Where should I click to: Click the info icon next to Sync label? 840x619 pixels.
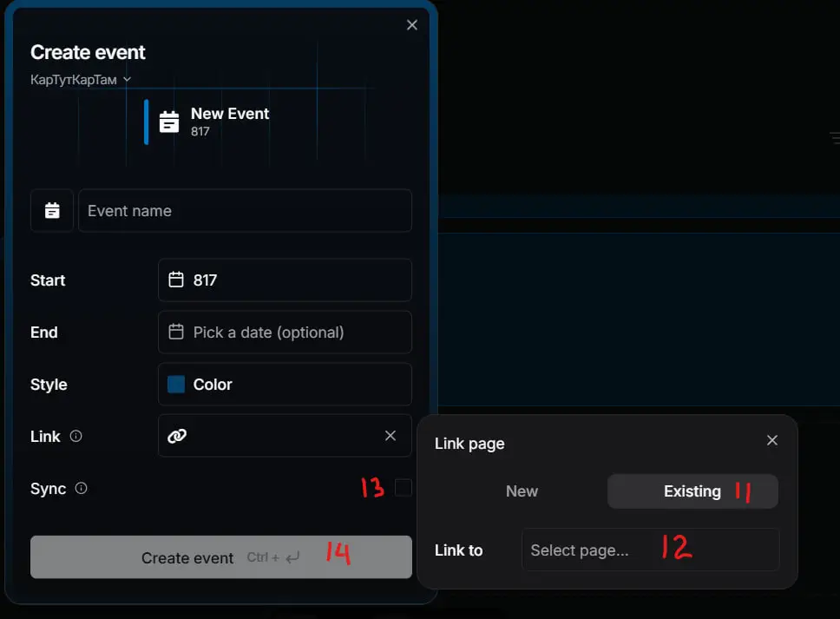click(x=81, y=488)
